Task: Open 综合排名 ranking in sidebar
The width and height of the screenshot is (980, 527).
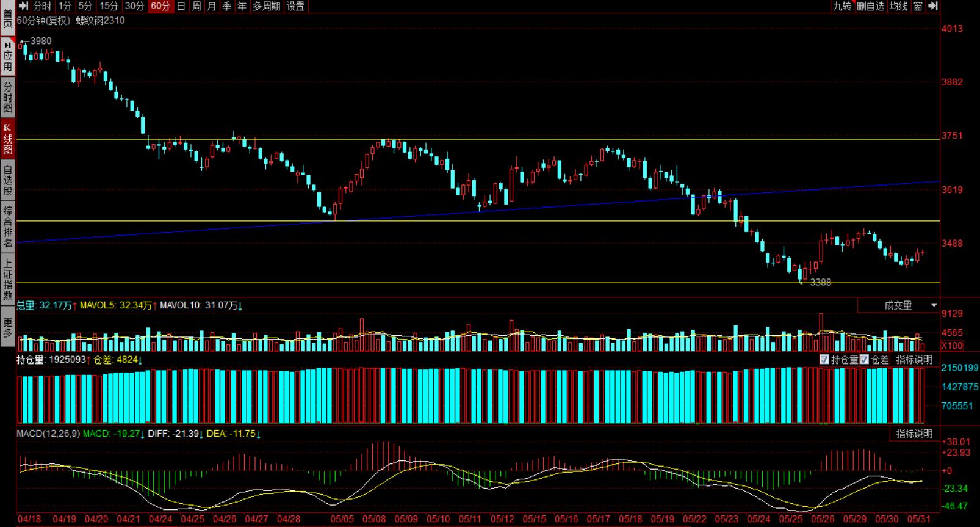Action: (7, 227)
